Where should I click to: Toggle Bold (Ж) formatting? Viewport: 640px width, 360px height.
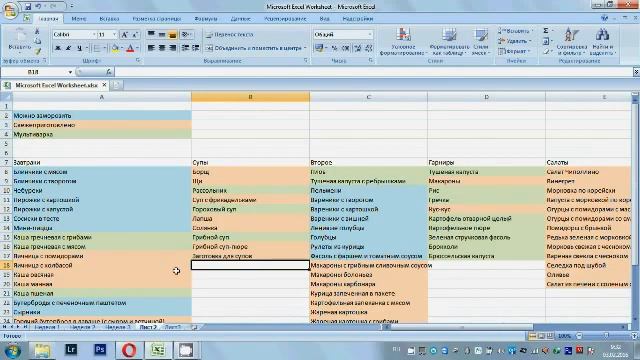58,48
